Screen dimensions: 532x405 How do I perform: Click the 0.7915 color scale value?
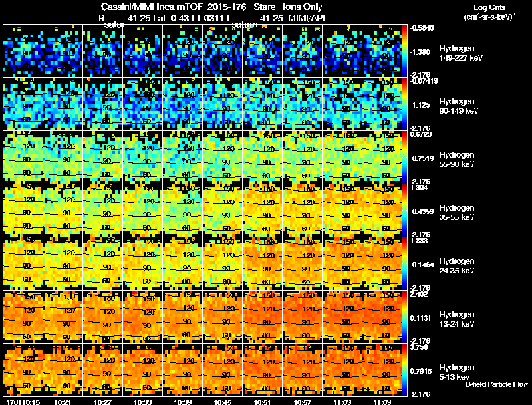coord(421,372)
